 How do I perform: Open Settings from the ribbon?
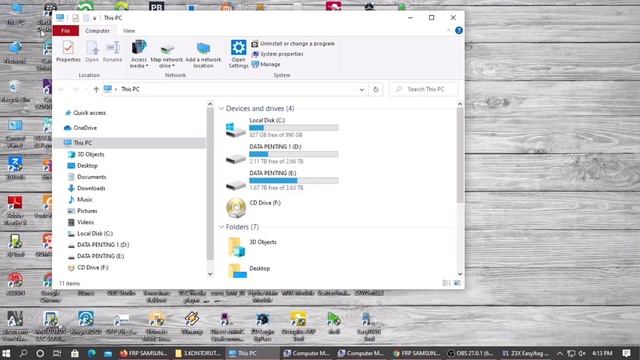tap(238, 54)
